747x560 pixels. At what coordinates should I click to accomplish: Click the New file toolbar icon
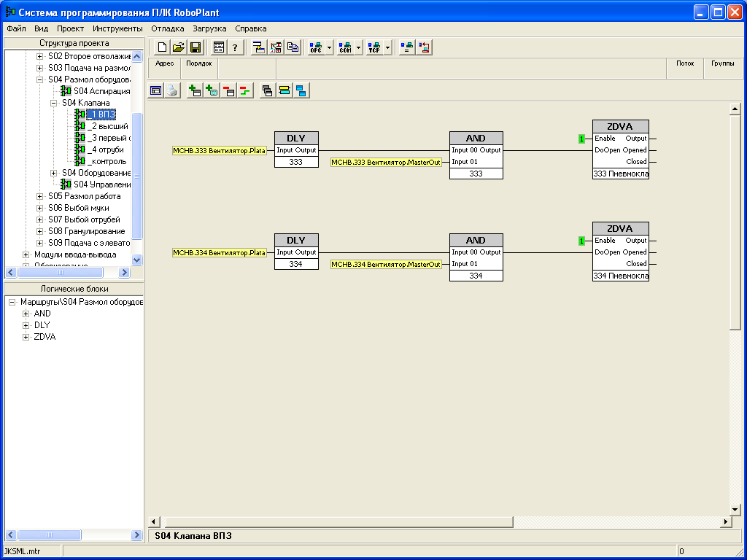[x=163, y=47]
